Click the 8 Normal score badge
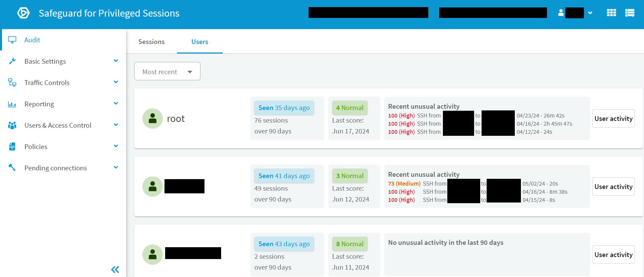644x277 pixels. click(x=350, y=244)
